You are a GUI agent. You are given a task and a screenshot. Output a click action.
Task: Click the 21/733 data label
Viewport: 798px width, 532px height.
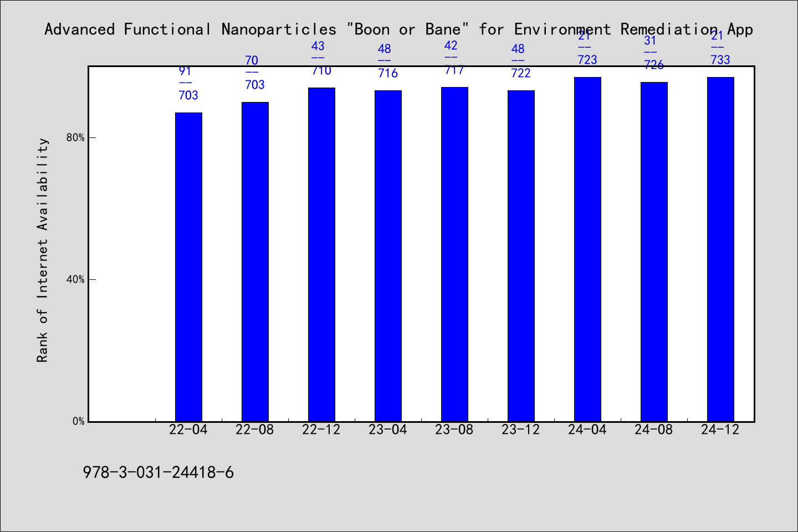click(720, 48)
